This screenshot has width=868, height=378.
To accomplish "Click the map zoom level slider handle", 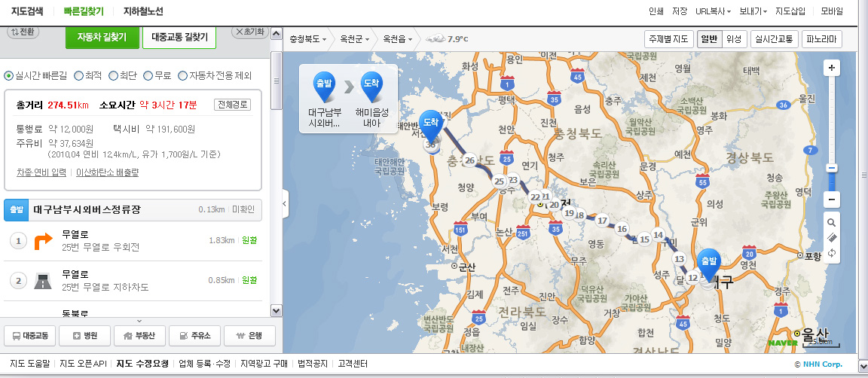I will pos(831,168).
